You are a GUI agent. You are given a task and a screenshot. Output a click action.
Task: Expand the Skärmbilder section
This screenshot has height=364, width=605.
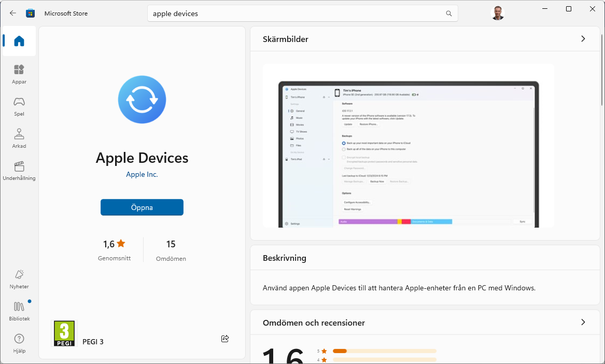[x=583, y=38]
